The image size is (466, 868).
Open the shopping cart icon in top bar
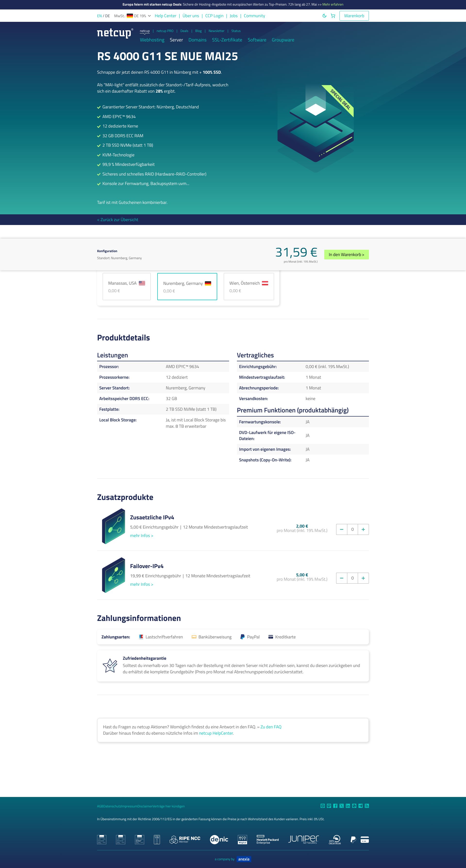point(333,16)
